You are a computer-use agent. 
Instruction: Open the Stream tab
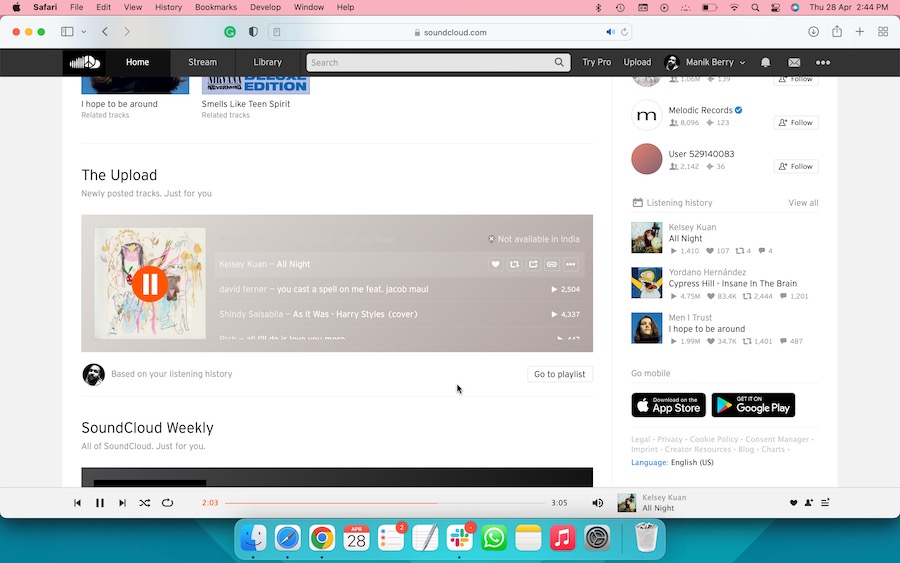click(203, 63)
